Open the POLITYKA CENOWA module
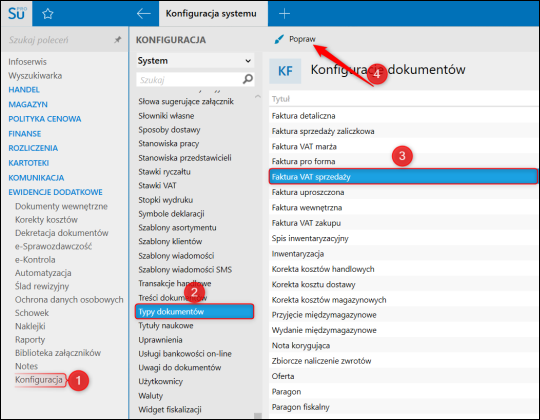The height and width of the screenshot is (420, 540). click(45, 119)
